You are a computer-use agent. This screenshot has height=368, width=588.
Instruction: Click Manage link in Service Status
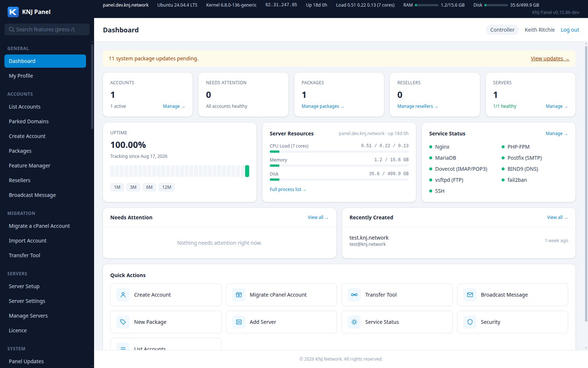557,134
